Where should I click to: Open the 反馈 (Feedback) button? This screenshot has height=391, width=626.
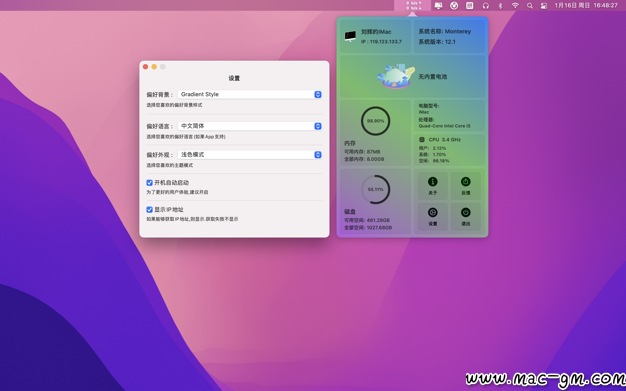[x=466, y=185]
